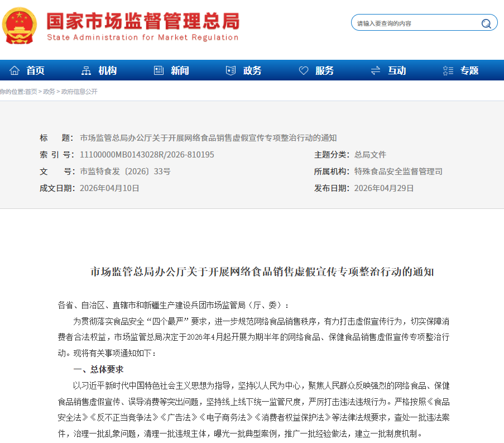The image size is (504, 443).
Task: Click the 索引号 field label
Action: tap(57, 155)
